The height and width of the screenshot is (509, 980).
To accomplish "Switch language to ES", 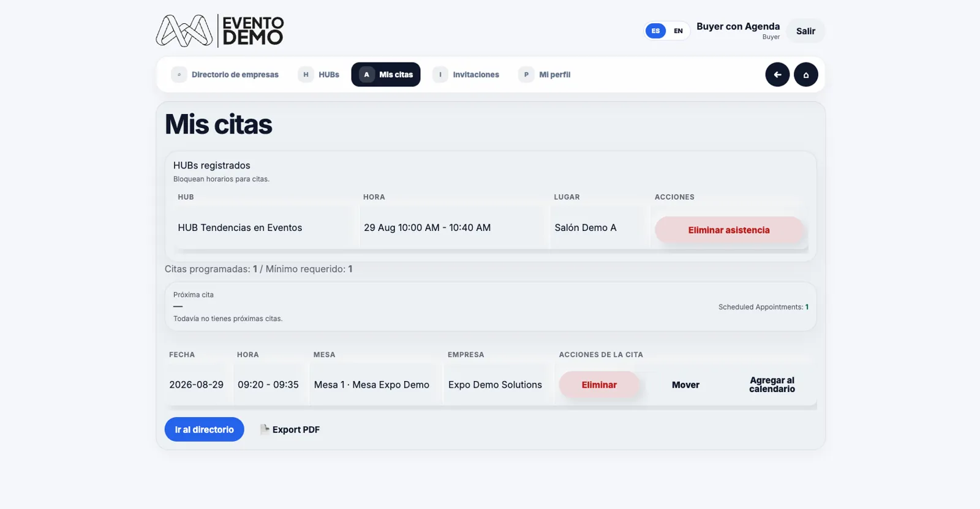I will (655, 31).
